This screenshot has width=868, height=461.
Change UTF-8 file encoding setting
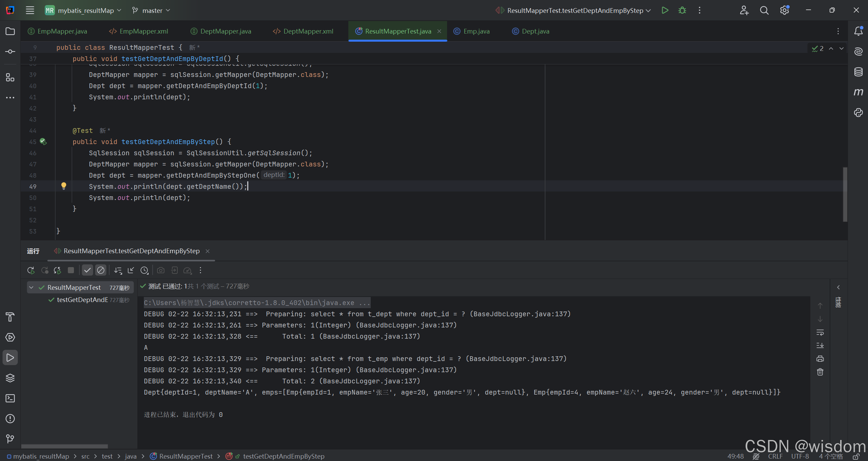point(800,456)
